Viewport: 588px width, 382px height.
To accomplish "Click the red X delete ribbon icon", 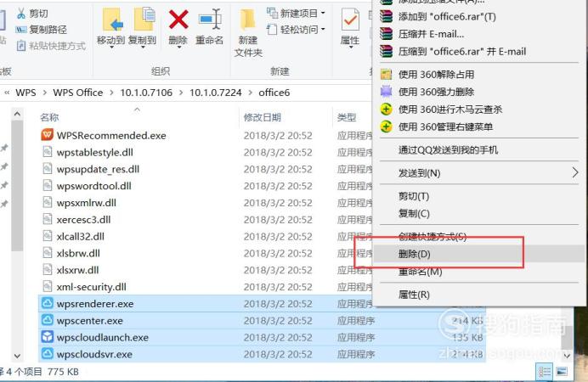I will (x=178, y=20).
